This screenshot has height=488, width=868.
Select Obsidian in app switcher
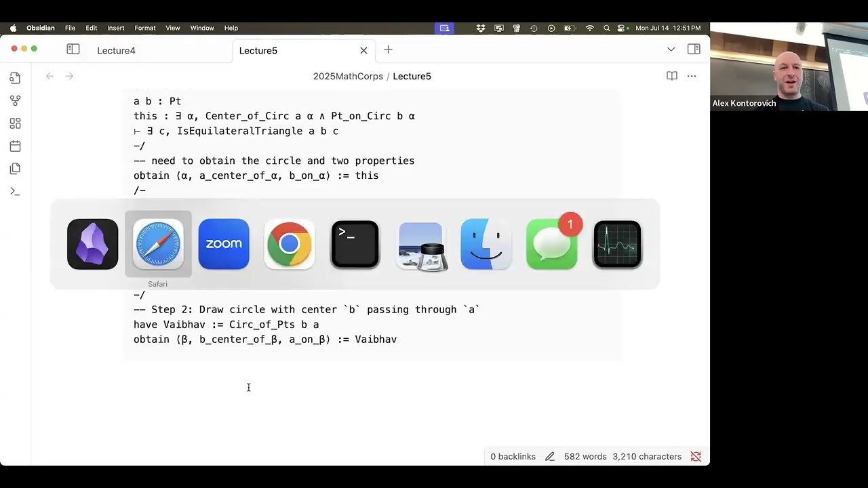click(x=92, y=244)
